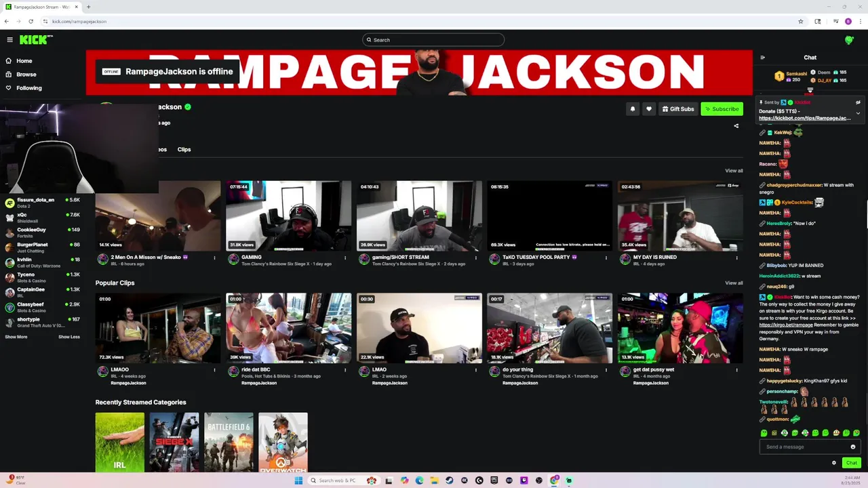Image resolution: width=868 pixels, height=488 pixels.
Task: Open Microsoft Edge from the taskbar
Action: pos(419,481)
